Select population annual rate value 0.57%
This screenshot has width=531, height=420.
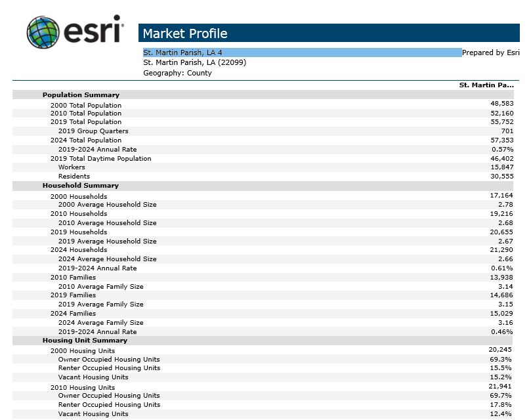503,150
